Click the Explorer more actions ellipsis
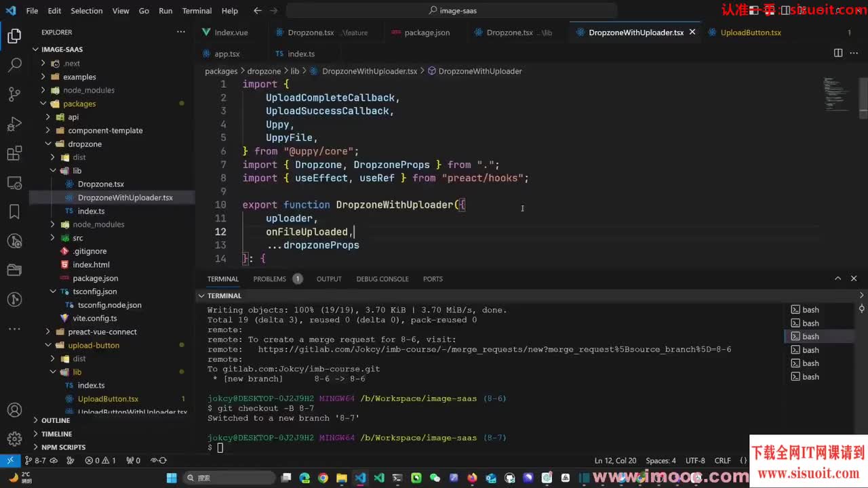Image resolution: width=868 pixels, height=488 pixels. click(180, 32)
